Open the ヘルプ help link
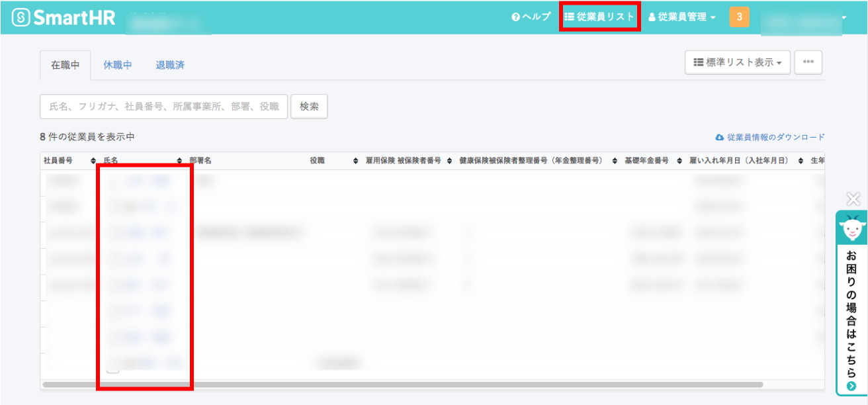This screenshot has height=405, width=868. click(531, 17)
